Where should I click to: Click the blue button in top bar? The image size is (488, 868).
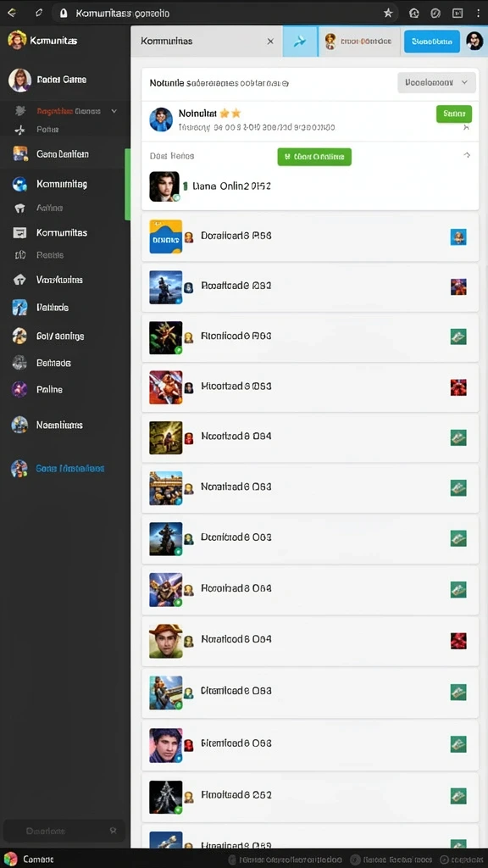(432, 41)
